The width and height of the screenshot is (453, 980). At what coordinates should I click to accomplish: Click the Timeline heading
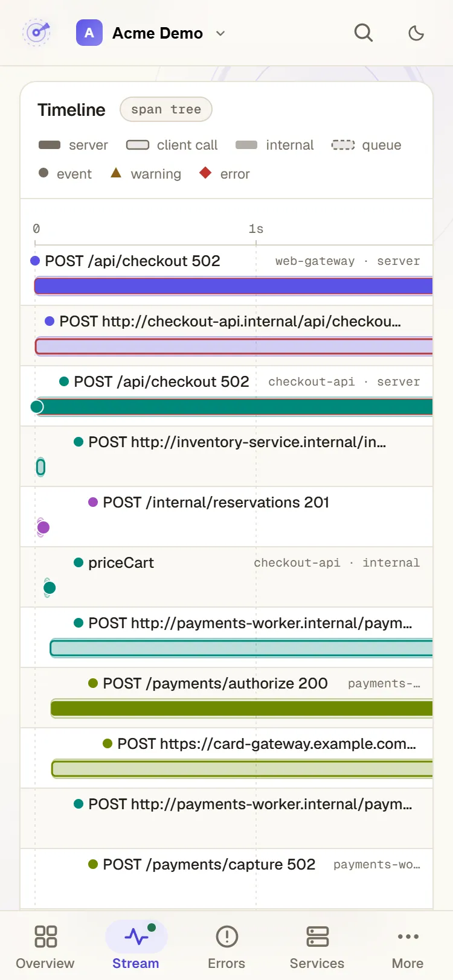pos(71,110)
